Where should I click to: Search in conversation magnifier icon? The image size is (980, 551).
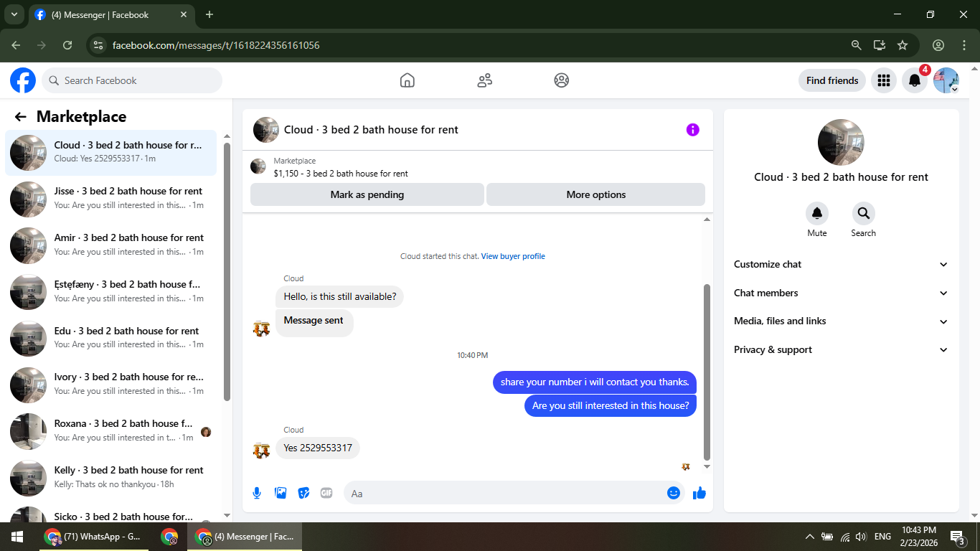pyautogui.click(x=863, y=213)
